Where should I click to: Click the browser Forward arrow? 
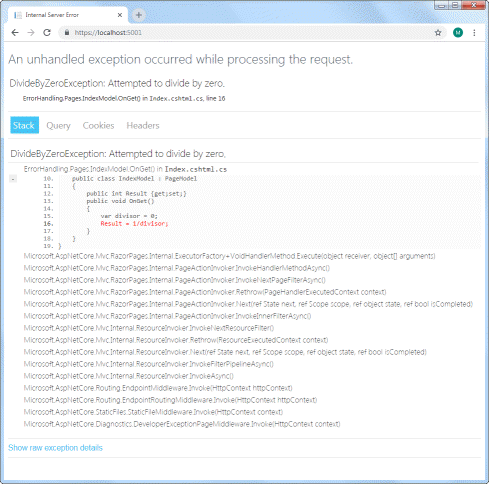(31, 33)
